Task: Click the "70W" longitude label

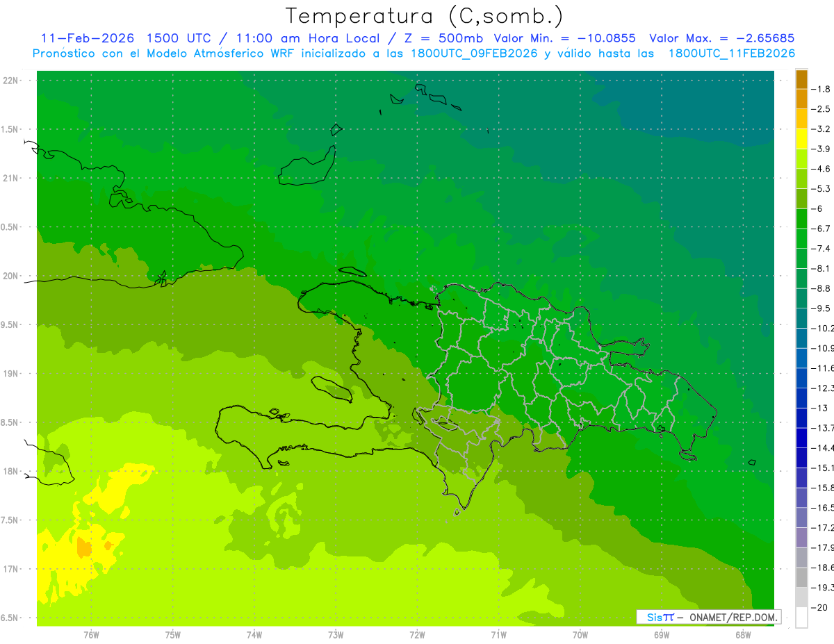Action: [580, 635]
